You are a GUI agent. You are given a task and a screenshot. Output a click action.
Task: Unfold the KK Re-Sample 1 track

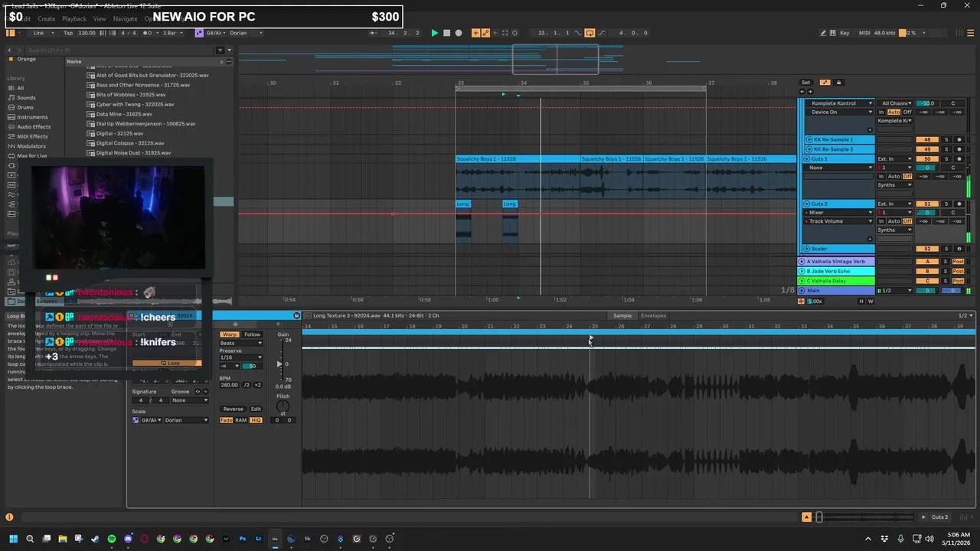[x=808, y=140]
